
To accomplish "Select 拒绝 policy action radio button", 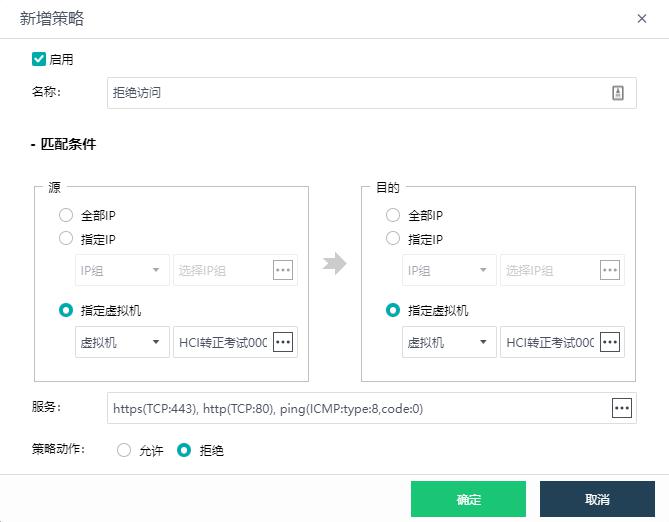I will pos(183,450).
